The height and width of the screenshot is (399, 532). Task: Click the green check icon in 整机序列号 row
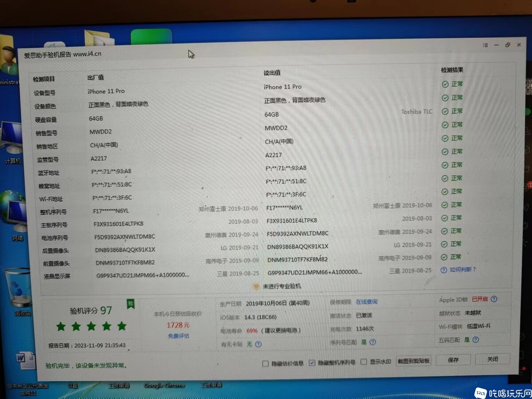pyautogui.click(x=444, y=205)
